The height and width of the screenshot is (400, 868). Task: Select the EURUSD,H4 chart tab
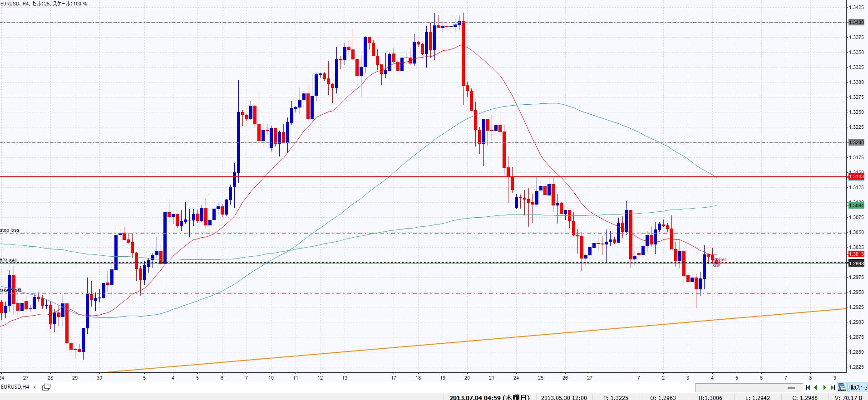click(15, 387)
